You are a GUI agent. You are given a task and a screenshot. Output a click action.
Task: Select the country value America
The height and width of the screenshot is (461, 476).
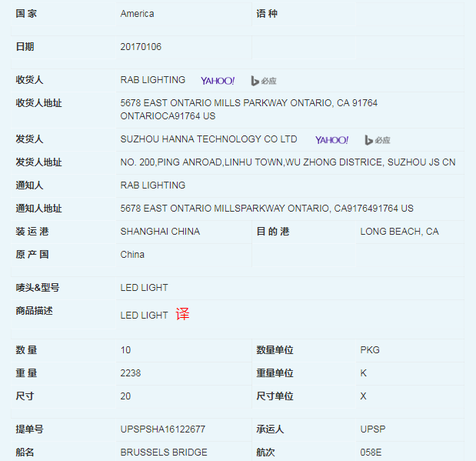pos(137,14)
